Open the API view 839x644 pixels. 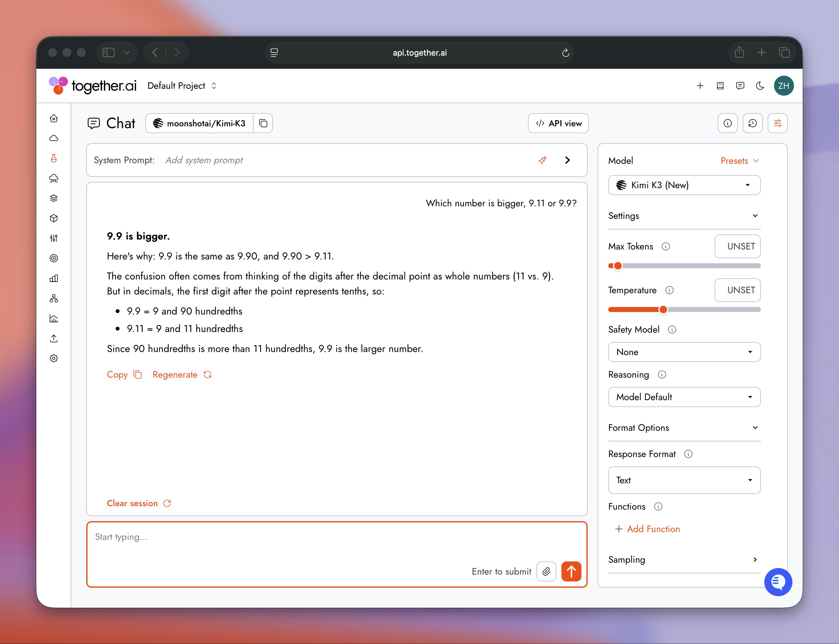point(558,123)
